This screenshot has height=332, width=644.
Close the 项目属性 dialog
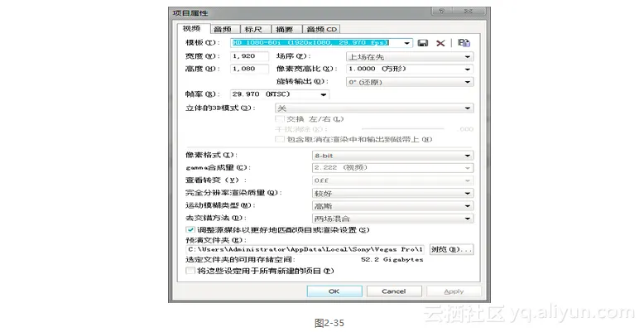(469, 12)
